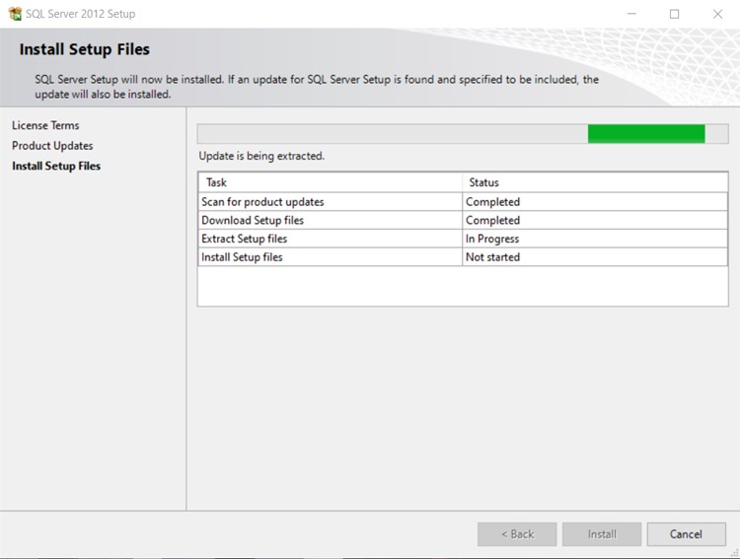Click the Back button
The width and height of the screenshot is (740, 560).
tap(517, 534)
